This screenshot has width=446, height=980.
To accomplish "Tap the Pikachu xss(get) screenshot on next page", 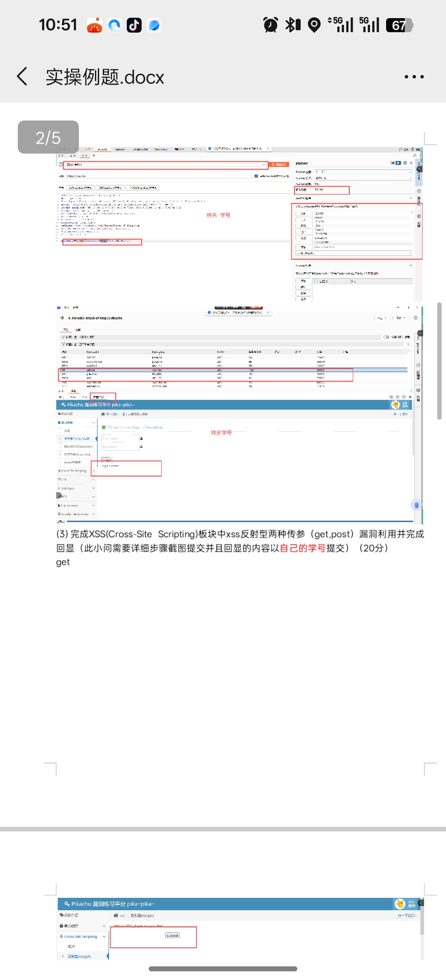I will 240,929.
